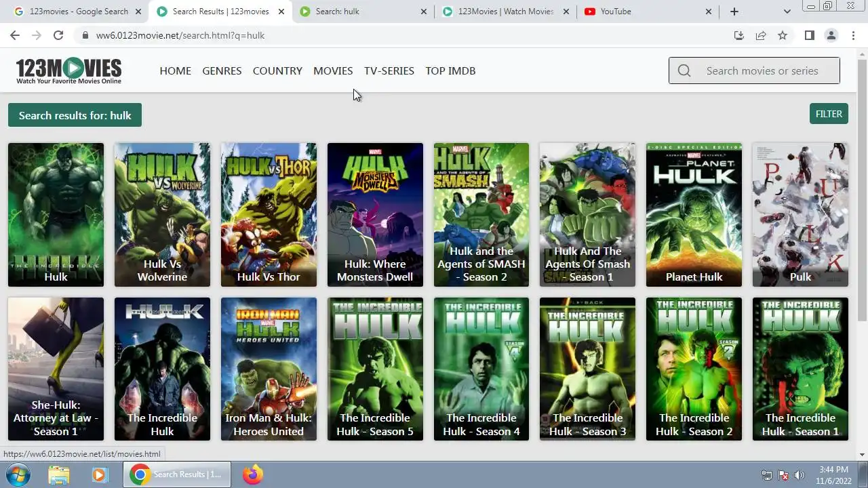Switch to the Search: hulk tab
868x488 pixels.
click(x=363, y=12)
